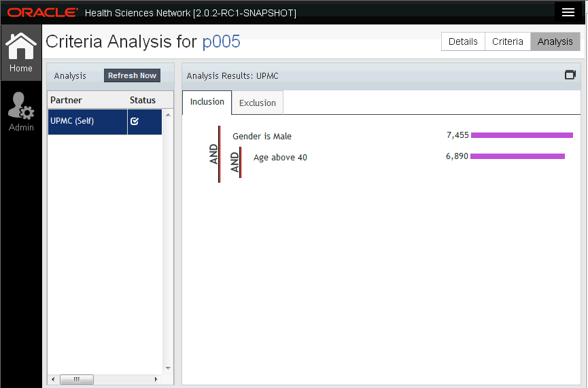Image resolution: width=588 pixels, height=388 pixels.
Task: Open the Inclusion tab
Action: [207, 102]
